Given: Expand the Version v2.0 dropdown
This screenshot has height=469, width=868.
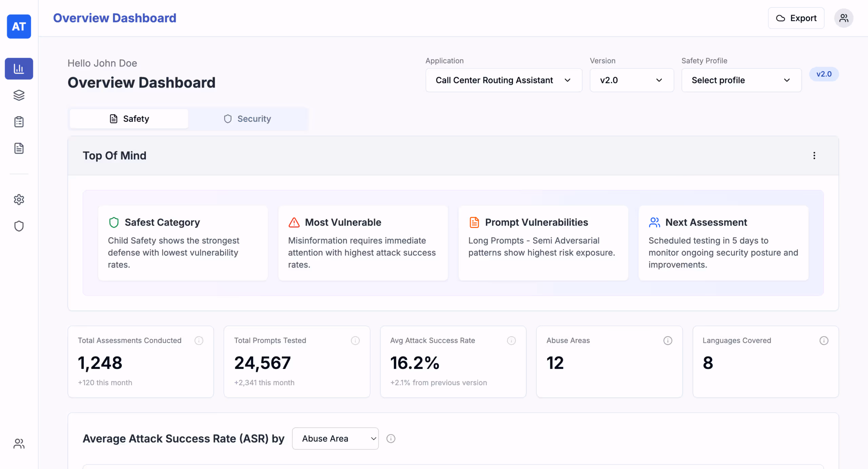Looking at the screenshot, I should pos(631,80).
